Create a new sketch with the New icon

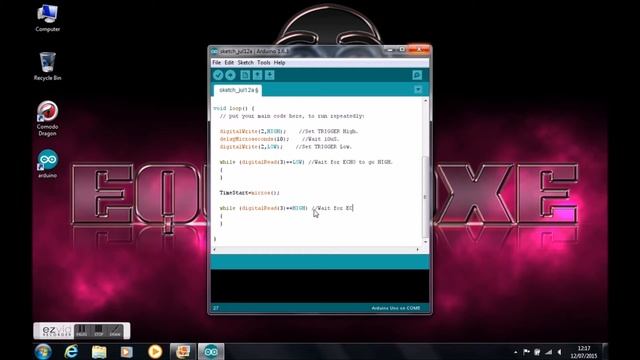pos(245,75)
